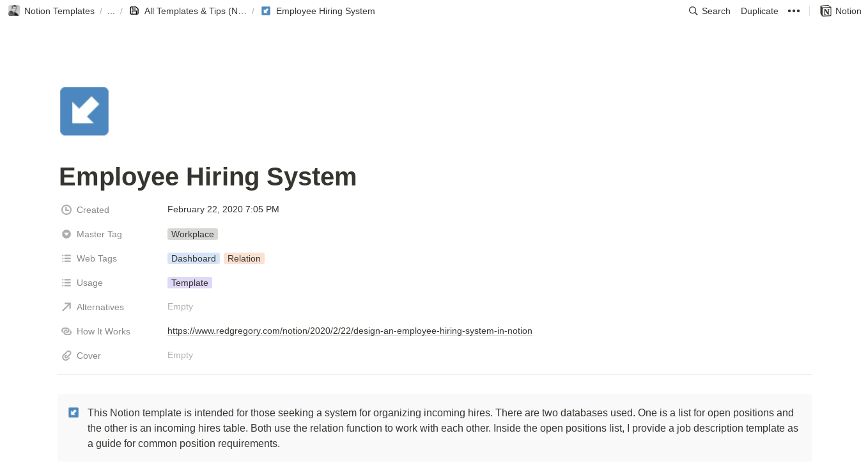Select the Relation tag

tap(244, 258)
